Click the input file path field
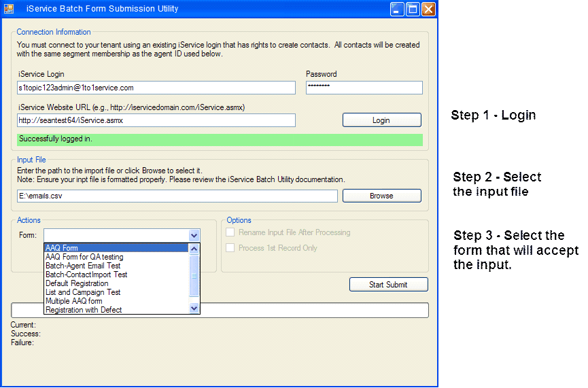 tap(177, 196)
